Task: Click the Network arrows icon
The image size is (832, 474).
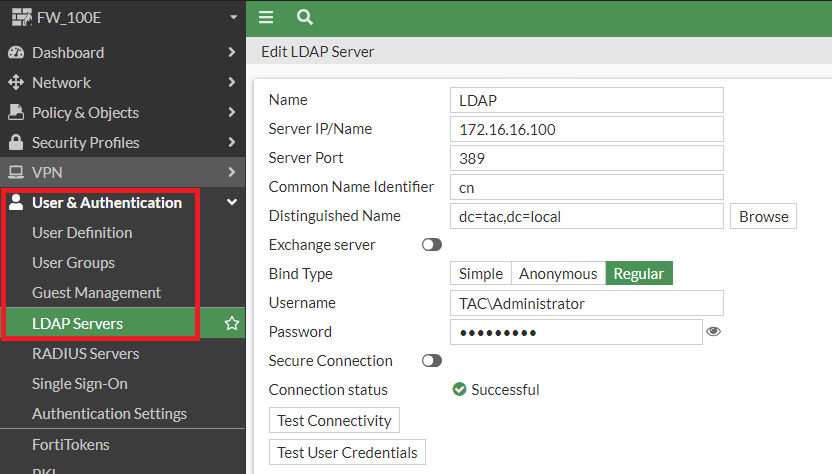Action: (x=16, y=82)
